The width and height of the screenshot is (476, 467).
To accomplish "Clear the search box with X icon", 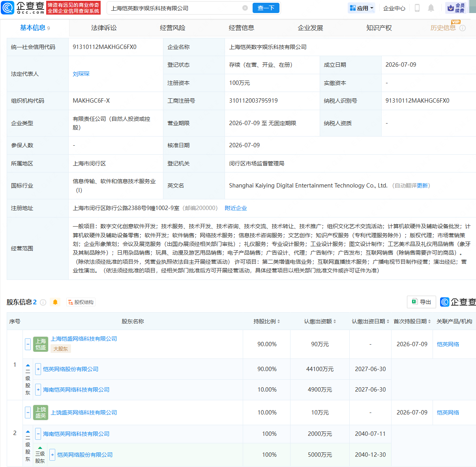I will tap(245, 8).
